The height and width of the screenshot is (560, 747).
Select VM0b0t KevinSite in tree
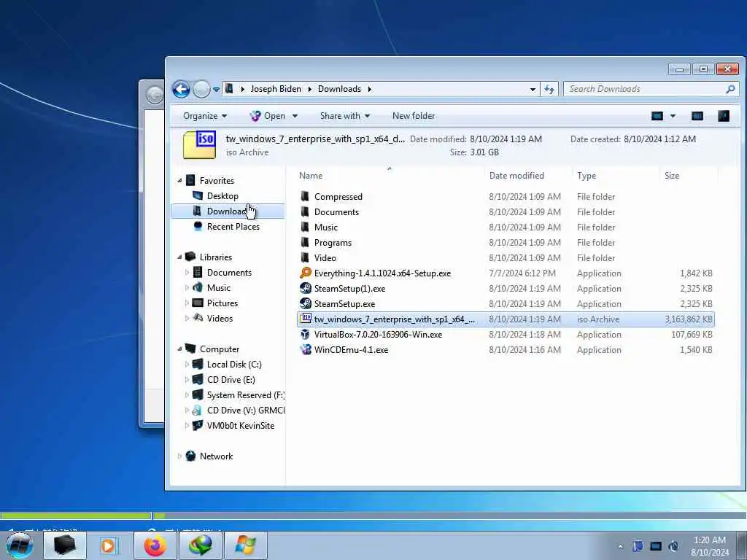(241, 426)
